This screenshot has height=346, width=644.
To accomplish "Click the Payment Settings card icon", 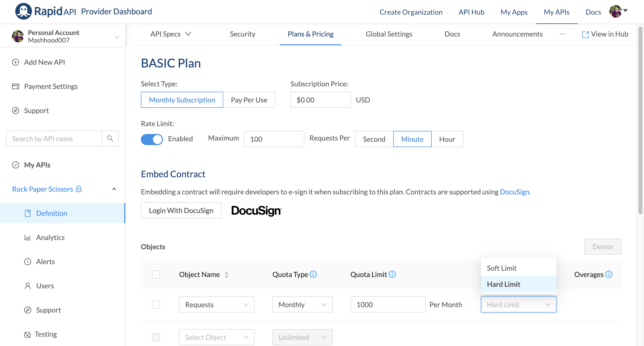I will pyautogui.click(x=16, y=86).
